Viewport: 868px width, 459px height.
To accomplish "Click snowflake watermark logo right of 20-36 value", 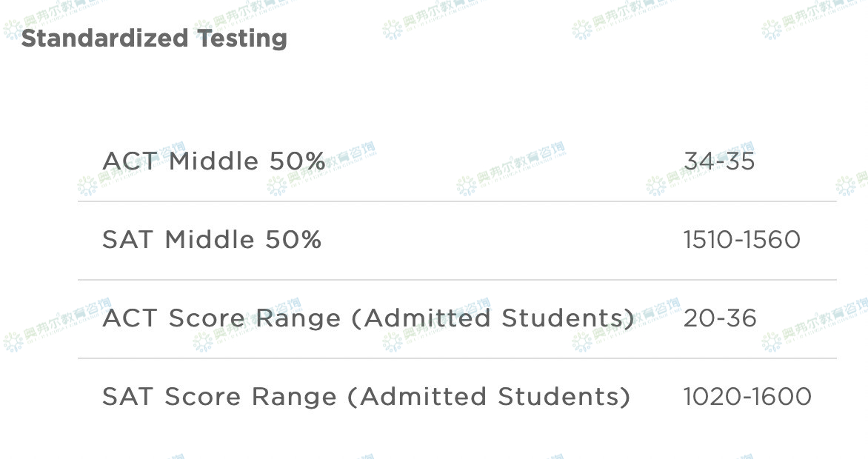I will [771, 341].
